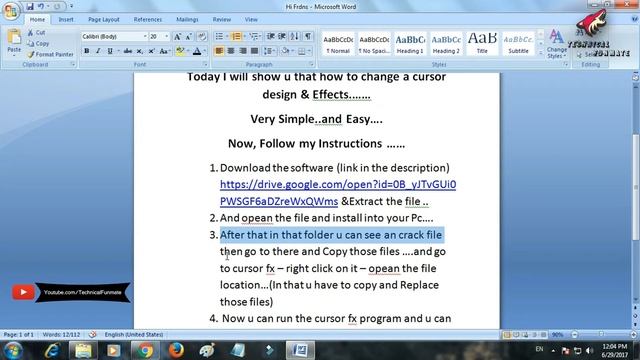The height and width of the screenshot is (360, 640).
Task: Expand the Clipboard pane launcher
Action: pyautogui.click(x=73, y=64)
